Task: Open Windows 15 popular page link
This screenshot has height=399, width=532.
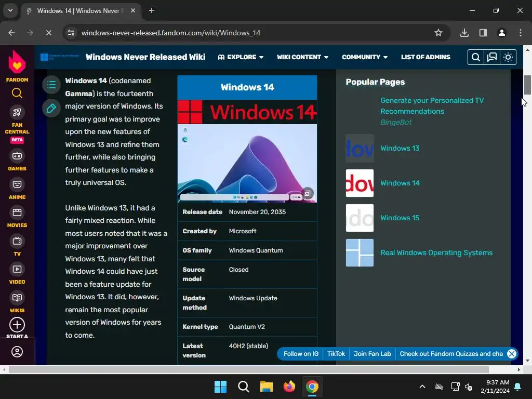Action: pyautogui.click(x=400, y=218)
